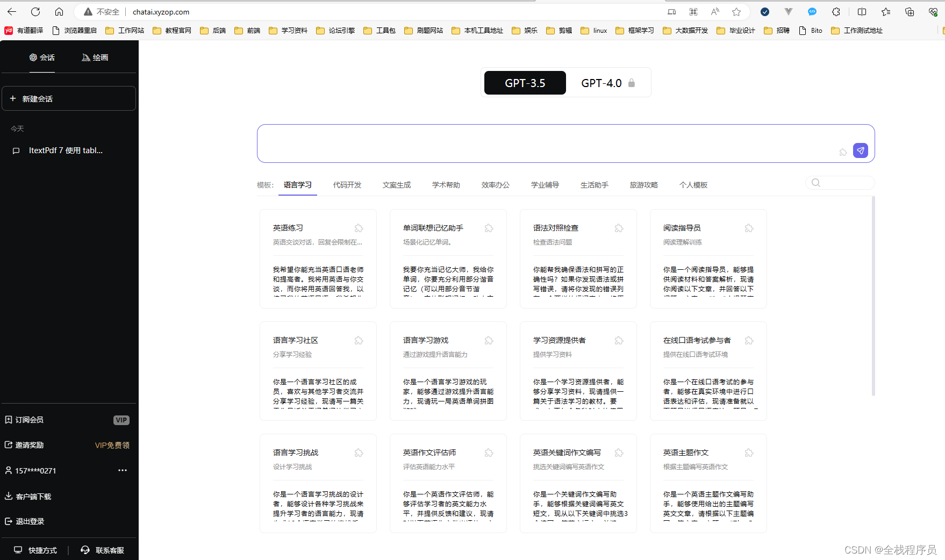
Task: Select the 个人模板 template category
Action: coord(693,185)
